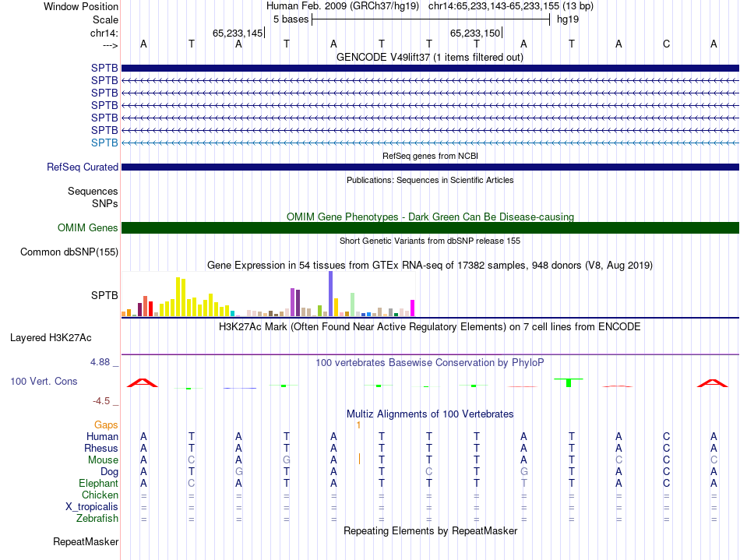Click the magenta GTEx bar at right end
740x560 pixels.
413,308
